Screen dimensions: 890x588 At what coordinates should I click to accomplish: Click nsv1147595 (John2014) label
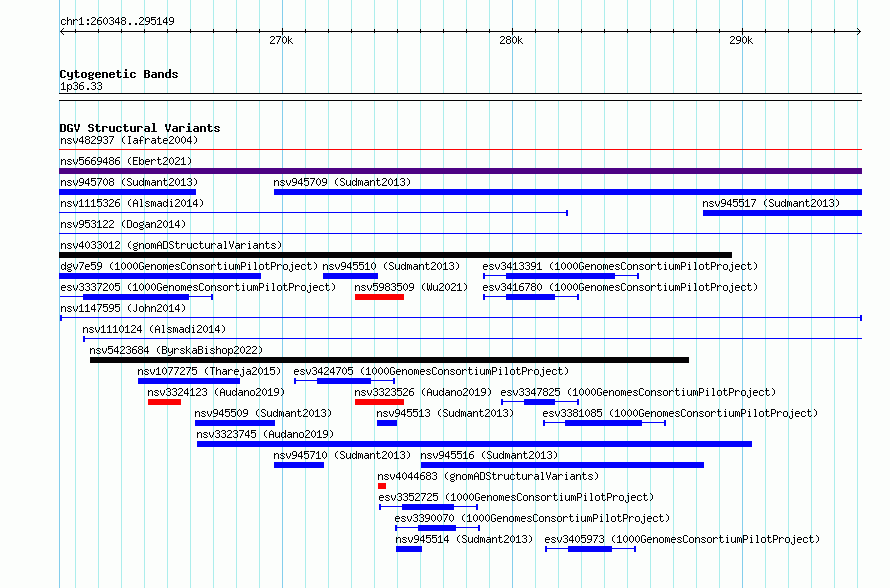tap(123, 308)
